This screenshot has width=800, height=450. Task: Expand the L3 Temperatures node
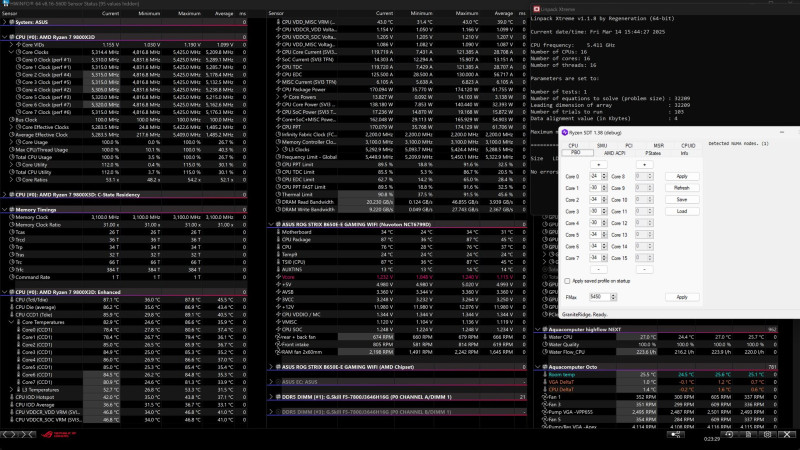coord(11,390)
